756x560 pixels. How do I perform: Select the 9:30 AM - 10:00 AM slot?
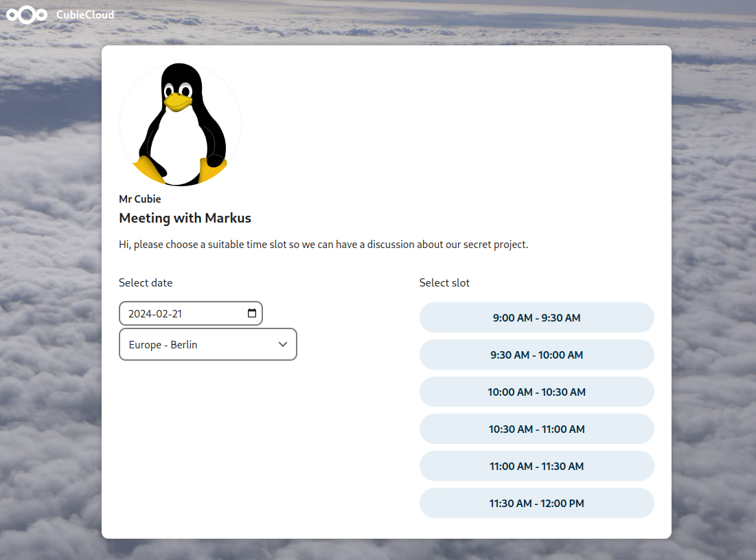536,355
